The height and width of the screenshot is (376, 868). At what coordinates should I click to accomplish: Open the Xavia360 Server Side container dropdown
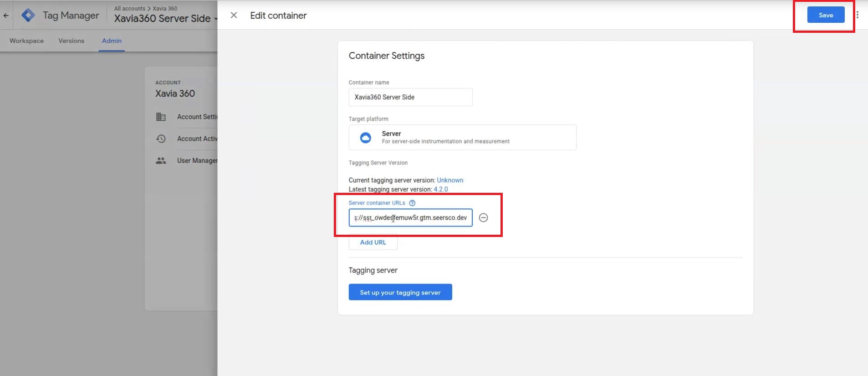[x=166, y=18]
